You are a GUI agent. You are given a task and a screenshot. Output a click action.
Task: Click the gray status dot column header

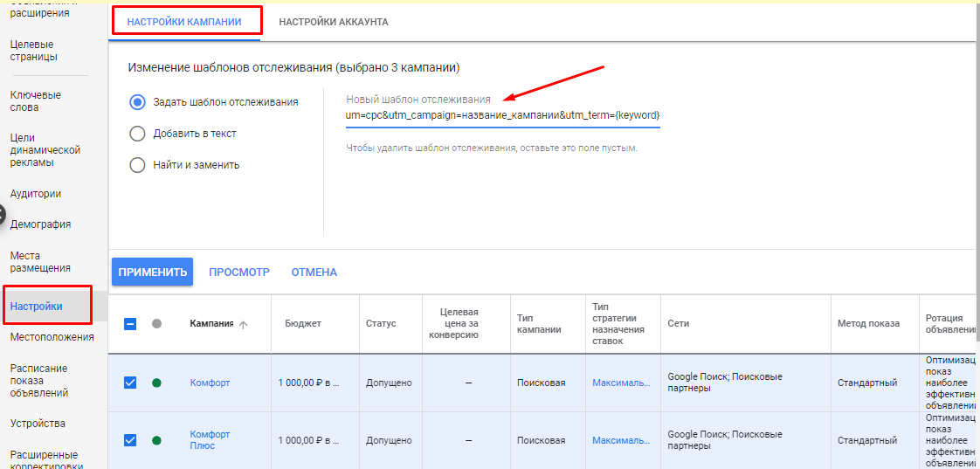(156, 324)
